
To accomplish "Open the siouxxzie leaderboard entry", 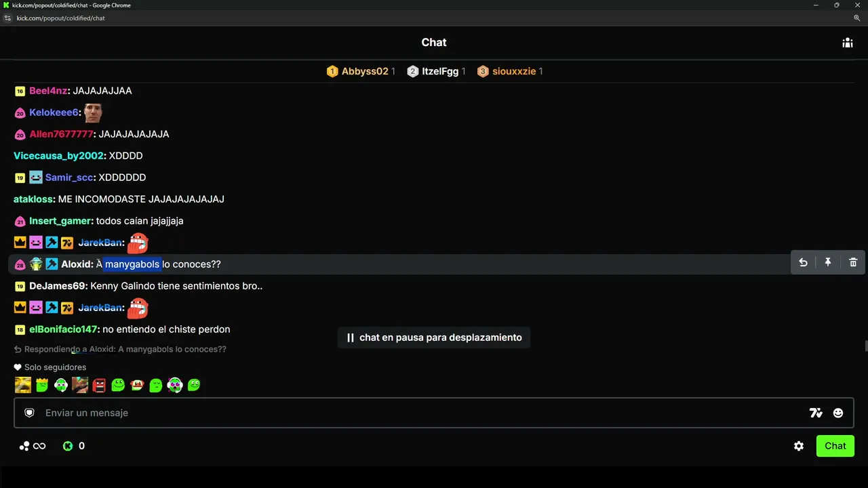I will 510,71.
